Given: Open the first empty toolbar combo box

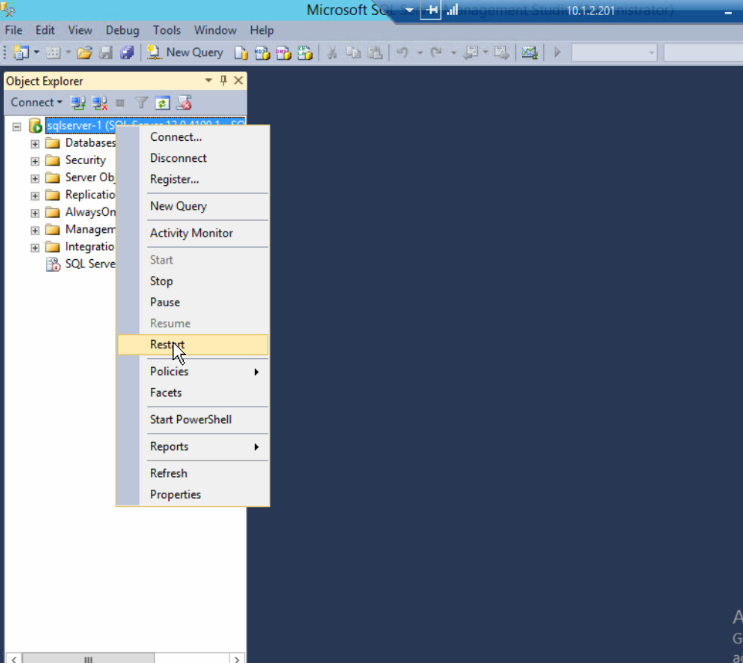Looking at the screenshot, I should click(614, 53).
